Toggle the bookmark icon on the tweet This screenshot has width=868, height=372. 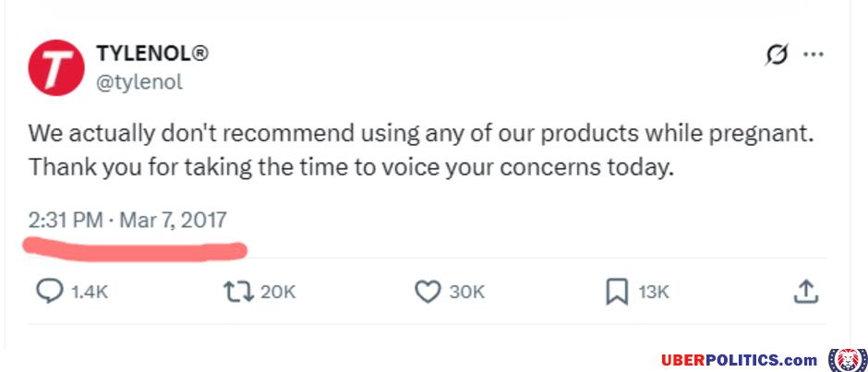[616, 292]
